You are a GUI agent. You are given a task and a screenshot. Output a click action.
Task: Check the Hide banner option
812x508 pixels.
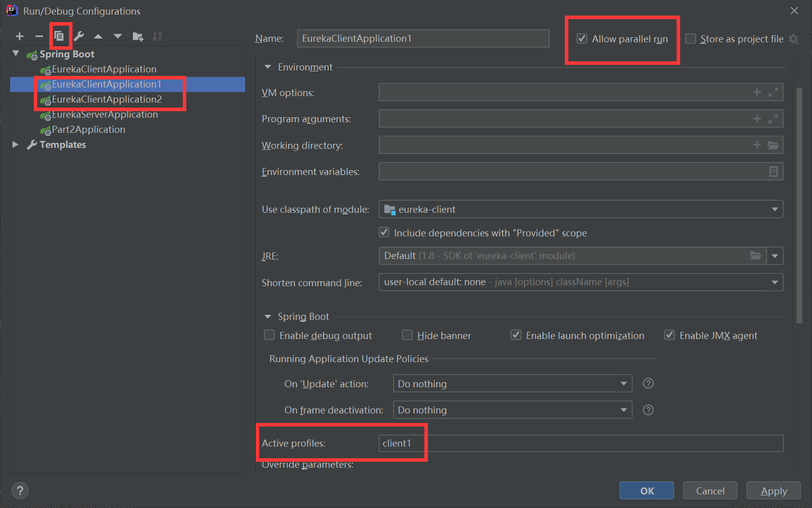(407, 335)
